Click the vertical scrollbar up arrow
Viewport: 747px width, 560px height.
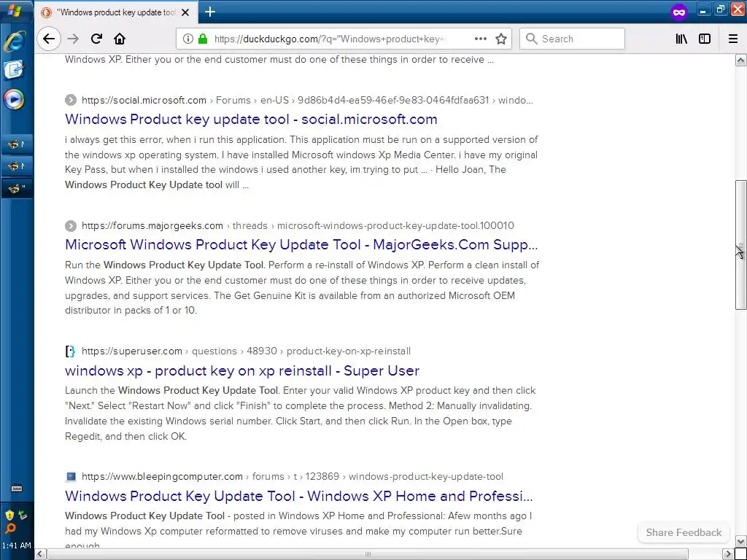[741, 60]
